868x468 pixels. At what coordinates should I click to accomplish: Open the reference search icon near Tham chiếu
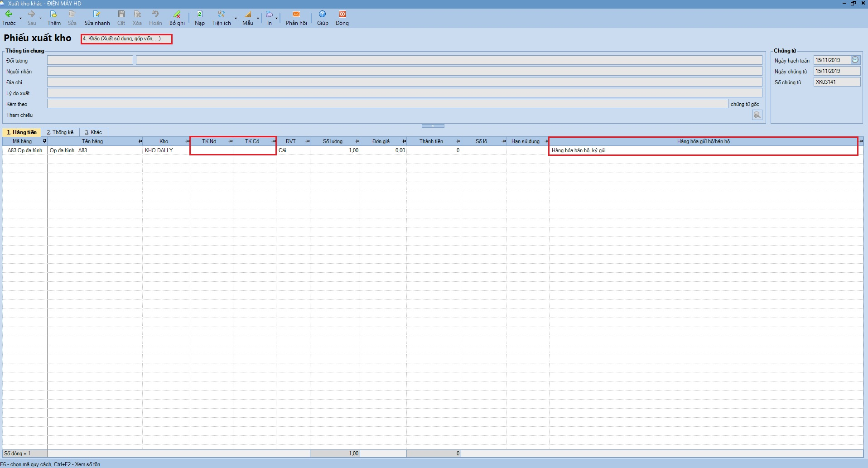[757, 115]
